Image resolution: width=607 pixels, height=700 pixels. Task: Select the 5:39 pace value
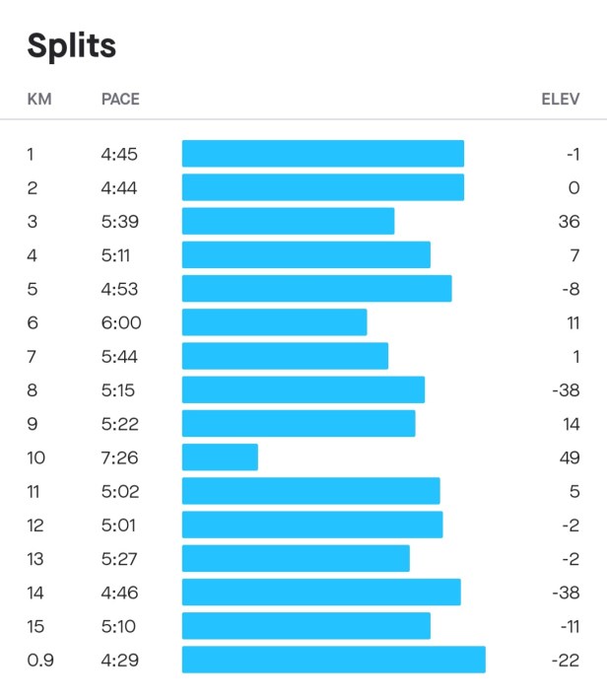tap(119, 221)
